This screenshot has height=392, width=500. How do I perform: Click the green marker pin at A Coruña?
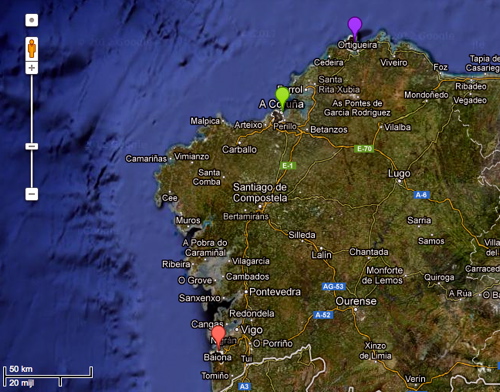tap(282, 97)
